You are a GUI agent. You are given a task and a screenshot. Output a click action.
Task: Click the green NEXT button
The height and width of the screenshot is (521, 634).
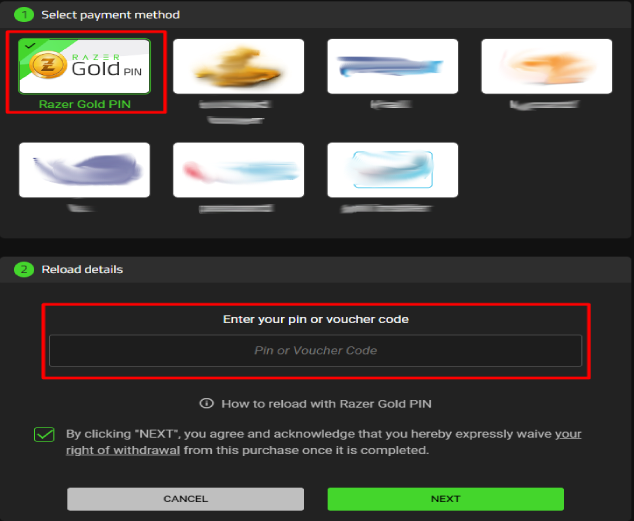446,499
